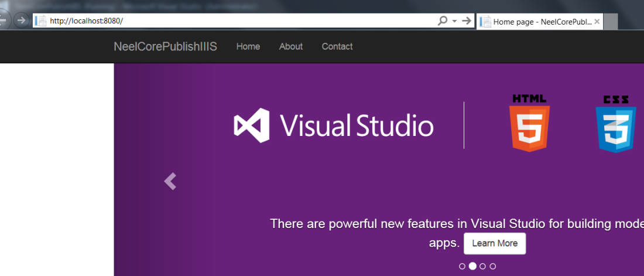
Task: Open a new tab beside Home page tab
Action: [611, 22]
